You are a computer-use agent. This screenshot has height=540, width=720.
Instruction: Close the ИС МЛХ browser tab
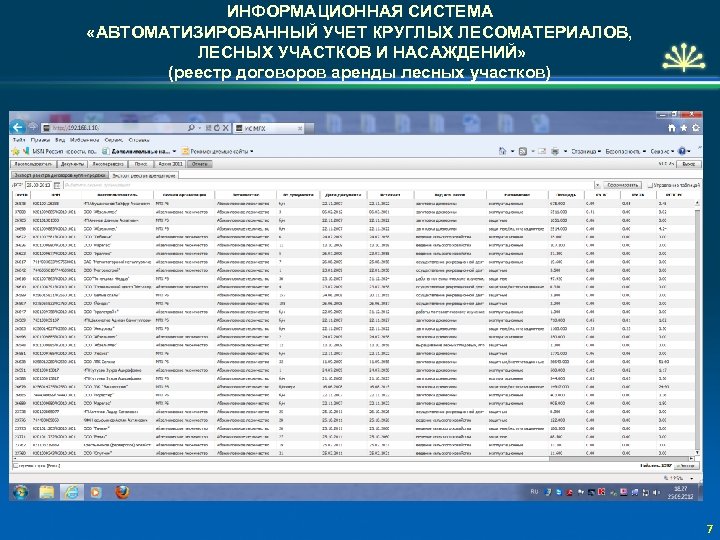(x=300, y=129)
